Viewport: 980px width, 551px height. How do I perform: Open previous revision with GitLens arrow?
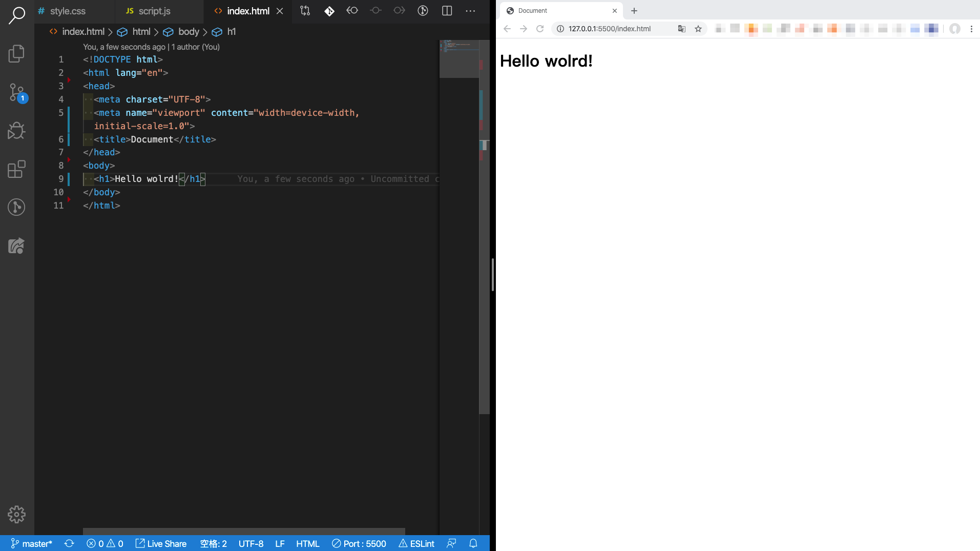(352, 11)
